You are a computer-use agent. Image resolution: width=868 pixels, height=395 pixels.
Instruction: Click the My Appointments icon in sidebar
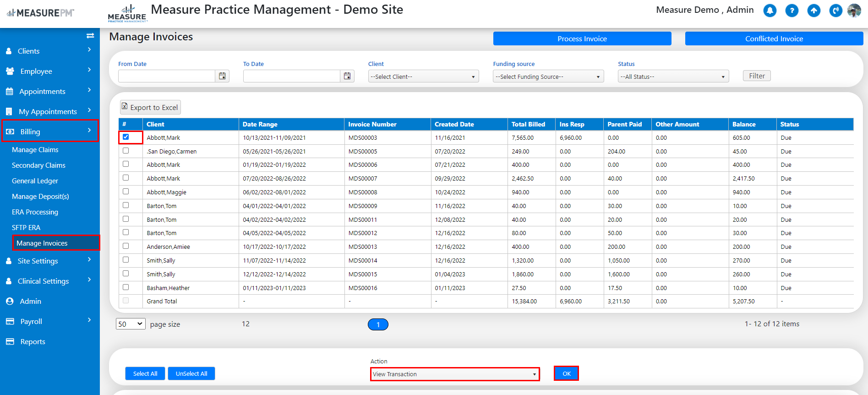tap(9, 112)
